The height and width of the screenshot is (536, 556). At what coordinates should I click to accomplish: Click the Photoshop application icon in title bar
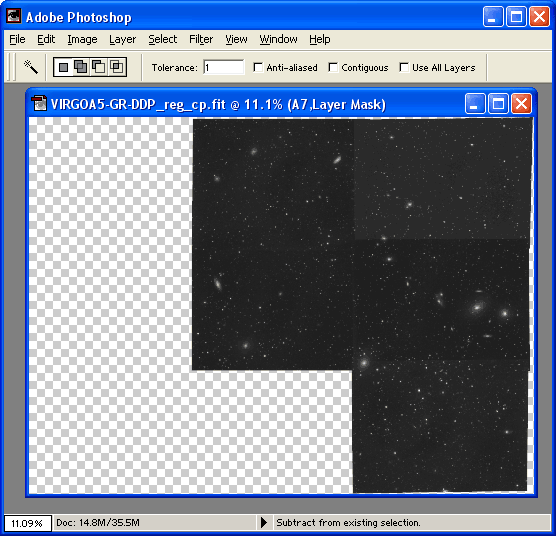[x=14, y=16]
